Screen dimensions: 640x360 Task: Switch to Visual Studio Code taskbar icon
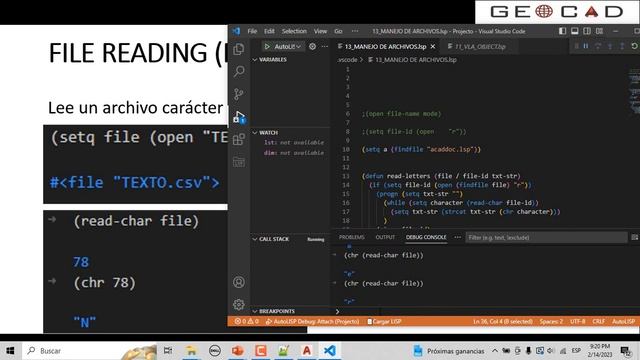click(x=330, y=351)
